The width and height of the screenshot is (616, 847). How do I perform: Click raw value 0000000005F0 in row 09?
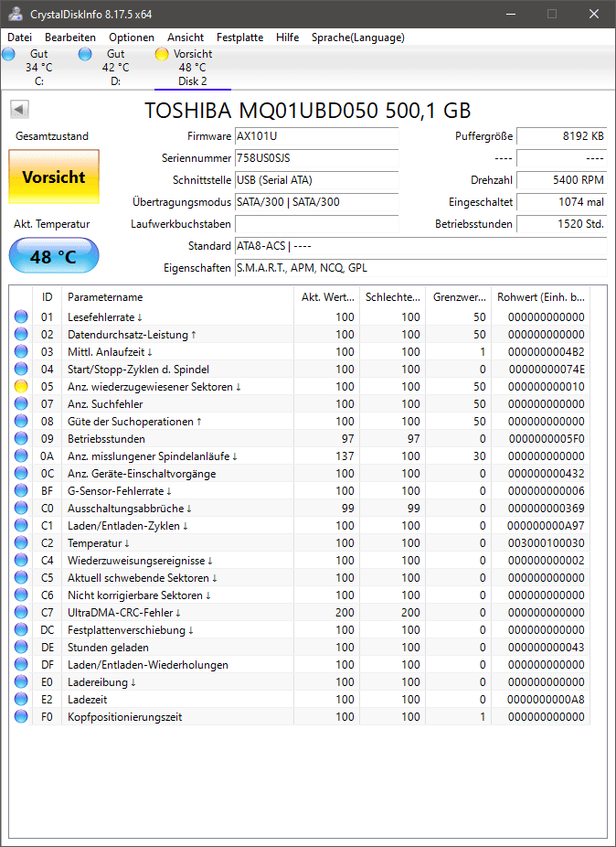tap(547, 439)
